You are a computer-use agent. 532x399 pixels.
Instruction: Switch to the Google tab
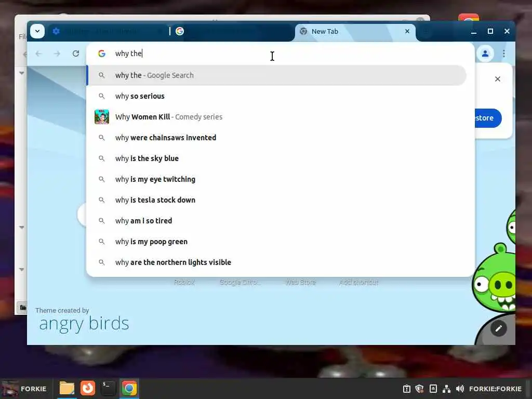tap(232, 32)
